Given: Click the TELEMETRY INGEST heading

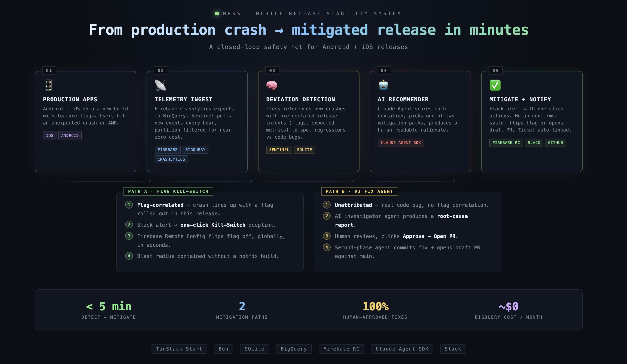Looking at the screenshot, I should 184,99.
